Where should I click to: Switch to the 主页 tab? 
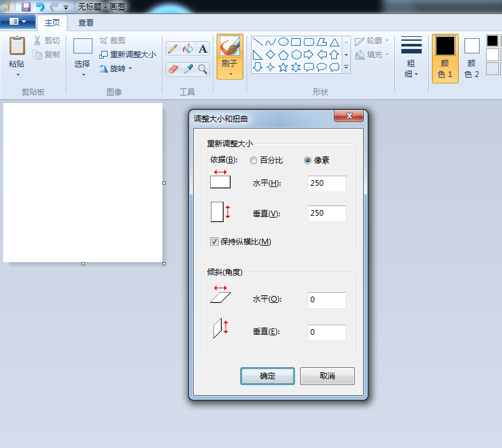point(52,23)
